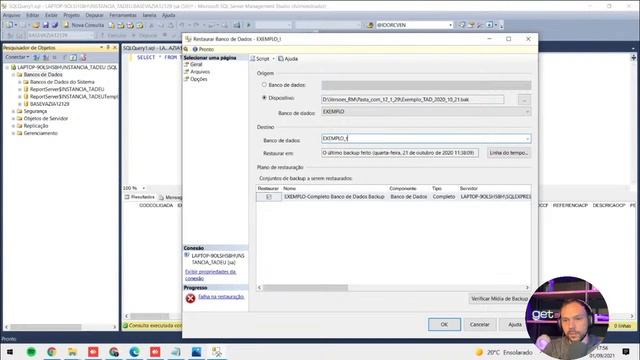This screenshot has width=640, height=360.
Task: Select the Dispositivo radio button
Action: click(x=264, y=98)
